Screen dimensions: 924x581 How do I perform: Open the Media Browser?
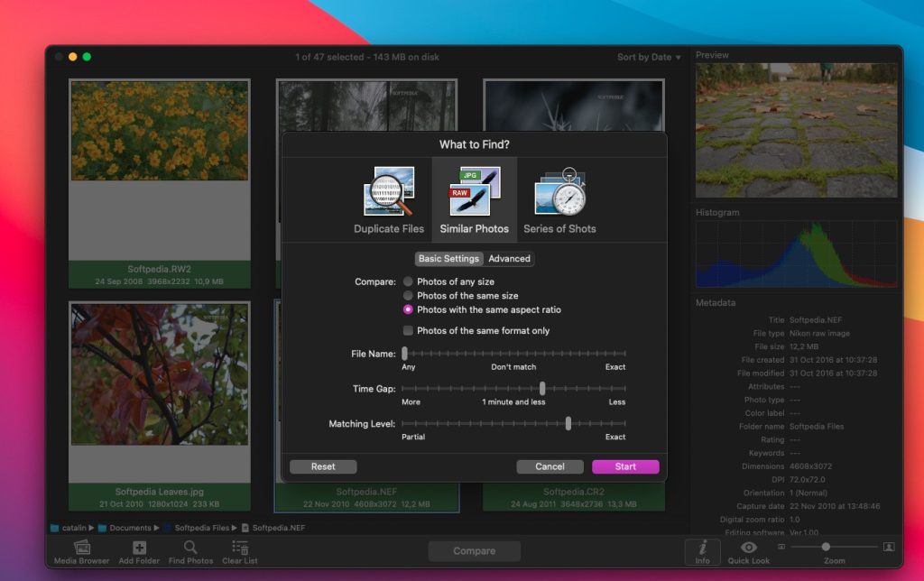point(81,548)
